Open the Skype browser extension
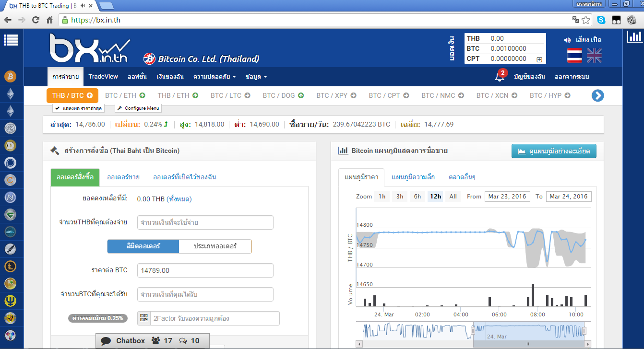 click(601, 20)
